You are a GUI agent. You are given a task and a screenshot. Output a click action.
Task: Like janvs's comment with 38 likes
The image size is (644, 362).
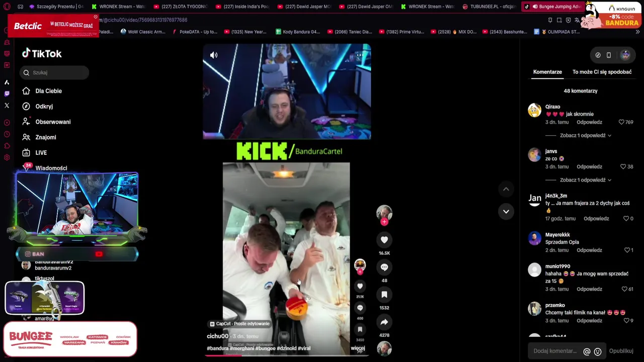coord(623,166)
